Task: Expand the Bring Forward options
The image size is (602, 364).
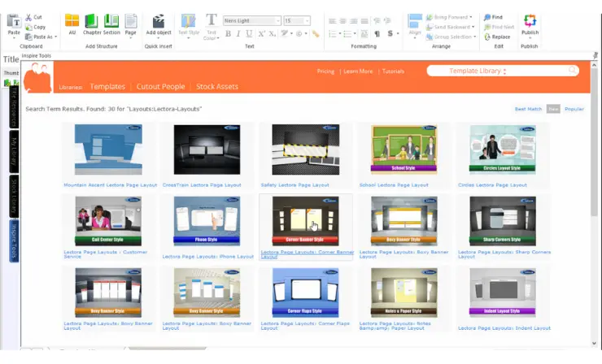Action: (471, 17)
